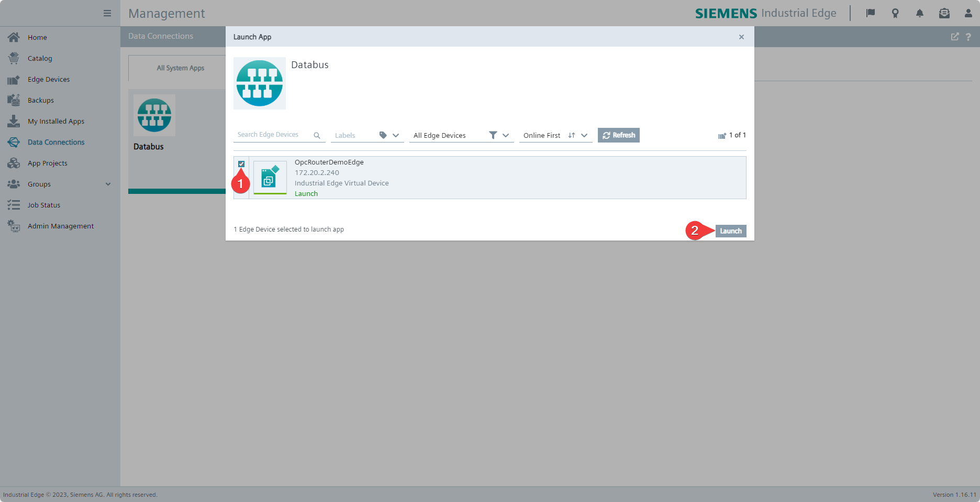Close the Launch App dialog
The width and height of the screenshot is (980, 502).
pos(741,37)
